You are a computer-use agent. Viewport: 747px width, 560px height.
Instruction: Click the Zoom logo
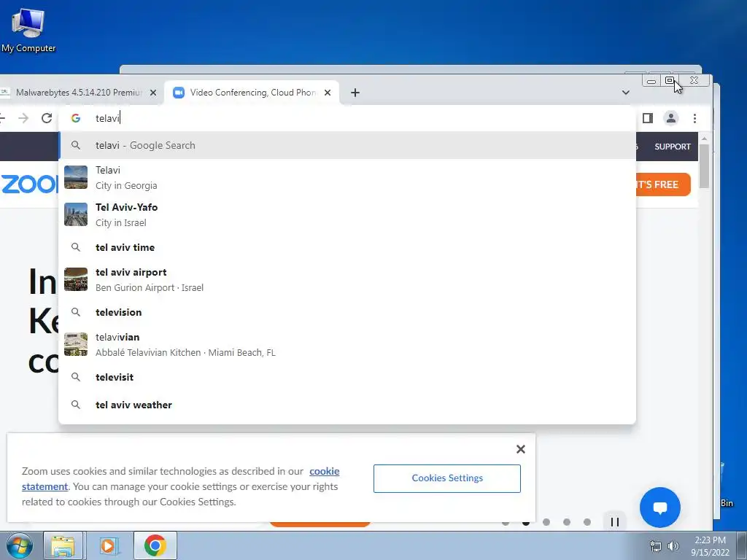coord(29,184)
